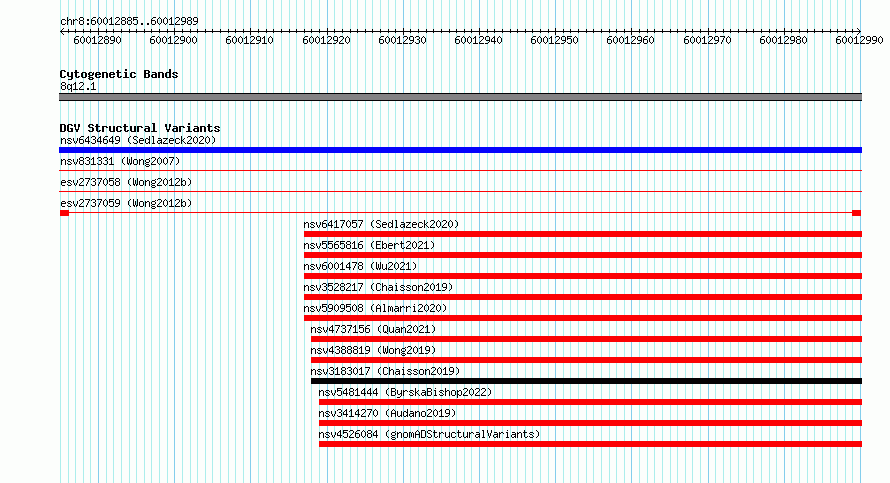Click ruler position 60012900
Image resolution: width=890 pixels, height=483 pixels.
173,40
